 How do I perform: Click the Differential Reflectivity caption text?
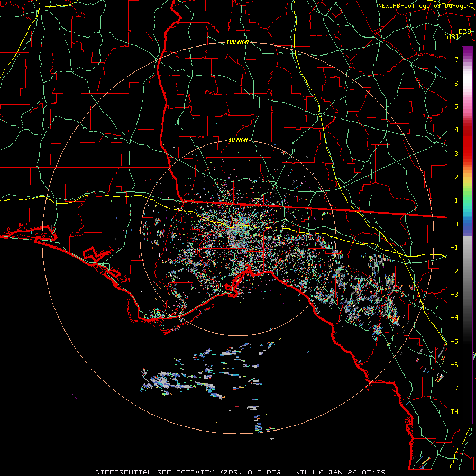click(241, 472)
